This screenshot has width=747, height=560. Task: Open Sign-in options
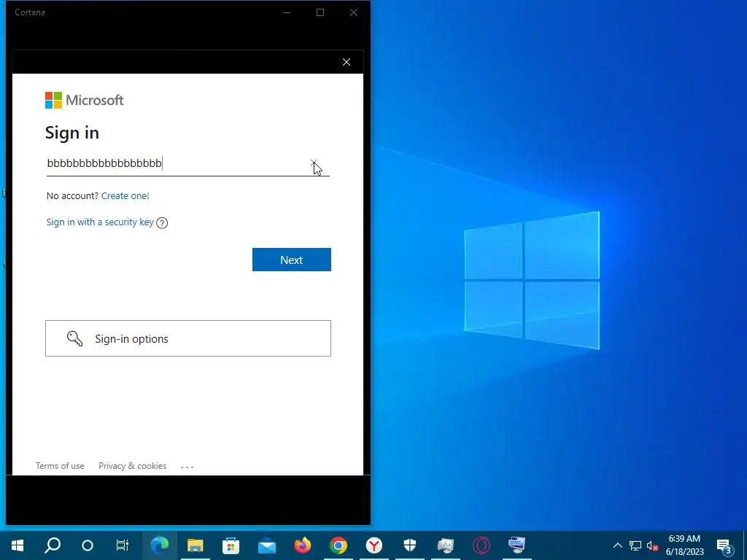[x=188, y=338]
